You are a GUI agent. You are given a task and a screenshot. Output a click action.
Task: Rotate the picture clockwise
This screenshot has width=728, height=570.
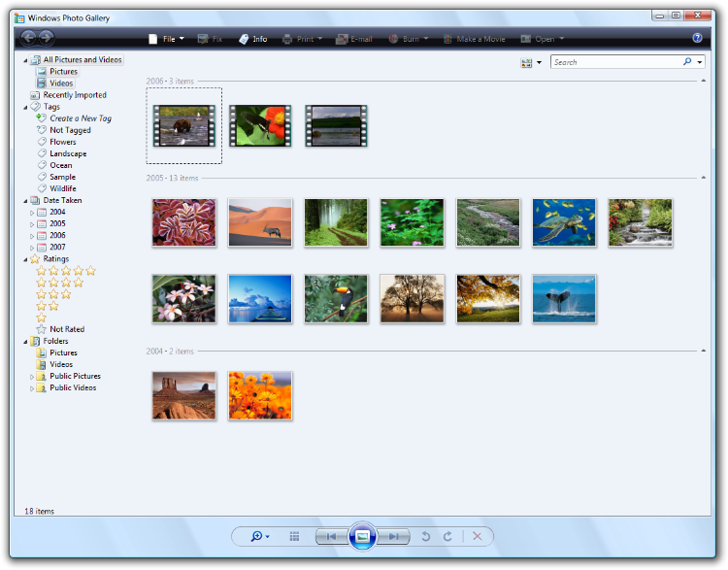[x=447, y=536]
